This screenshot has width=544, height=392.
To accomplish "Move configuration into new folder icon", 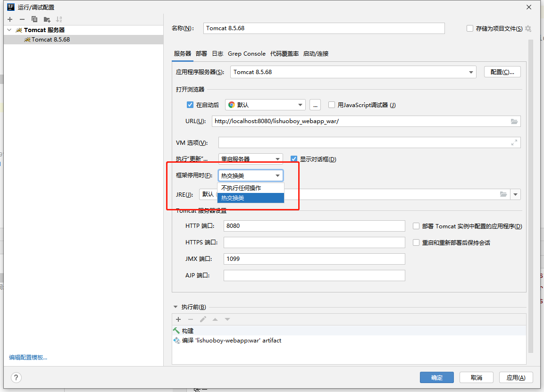I will pyautogui.click(x=47, y=19).
